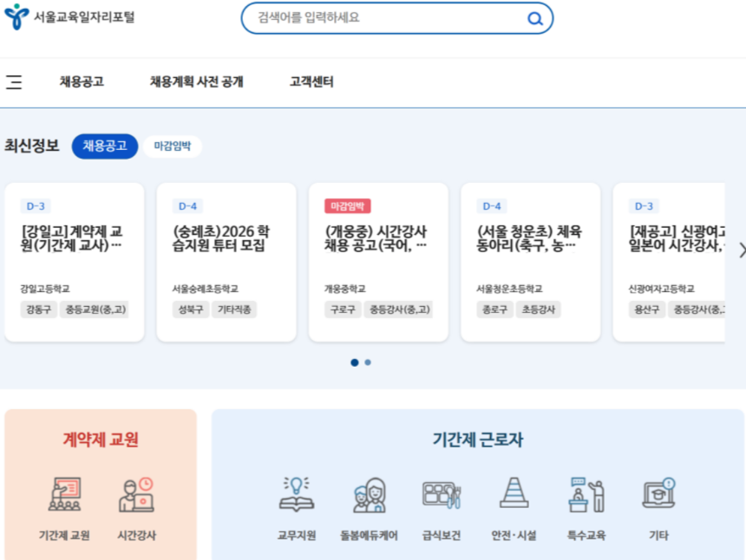
Task: Click the 성북구 region tag
Action: pyautogui.click(x=191, y=309)
